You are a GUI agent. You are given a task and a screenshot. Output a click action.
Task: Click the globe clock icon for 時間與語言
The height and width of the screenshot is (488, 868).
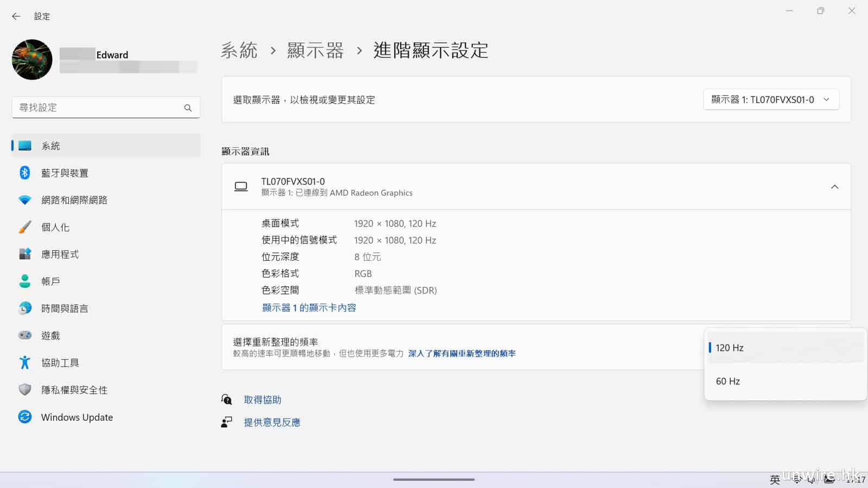coord(25,309)
